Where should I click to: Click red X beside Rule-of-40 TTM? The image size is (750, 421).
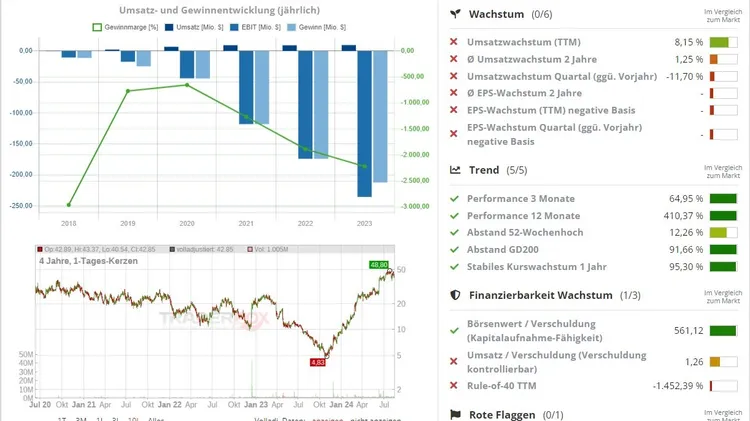(x=454, y=386)
